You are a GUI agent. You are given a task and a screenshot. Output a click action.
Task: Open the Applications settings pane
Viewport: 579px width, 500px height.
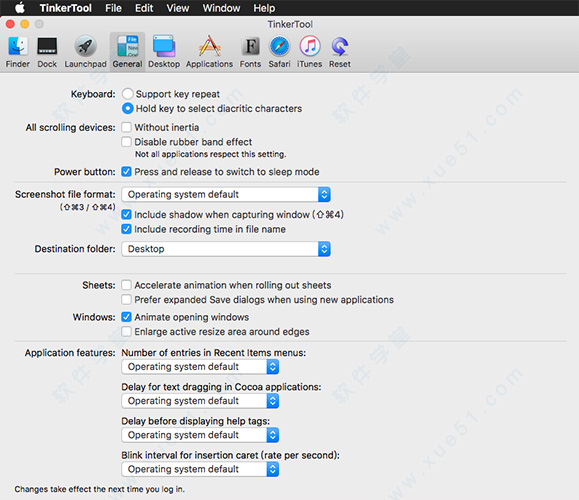(x=209, y=52)
